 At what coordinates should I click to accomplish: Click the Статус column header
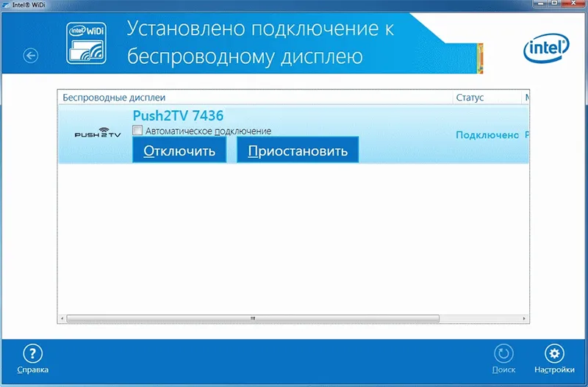pyautogui.click(x=487, y=98)
